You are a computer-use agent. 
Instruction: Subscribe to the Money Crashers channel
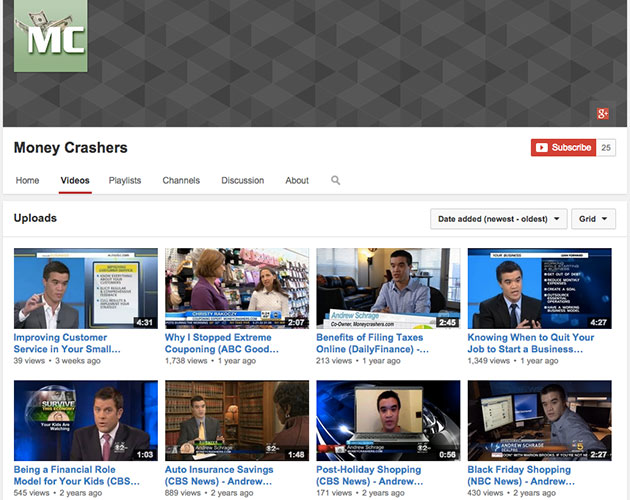(x=563, y=148)
